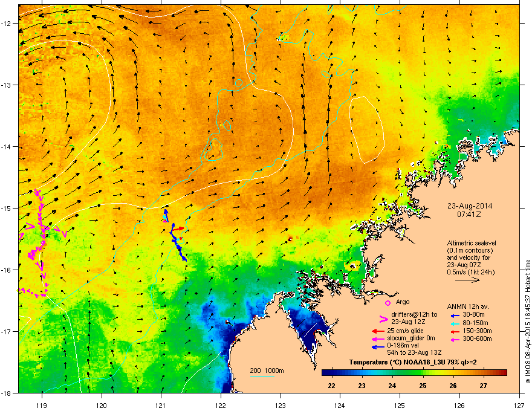Click the 300-600m depth label
Viewport: 532px width, 411px height.
coord(477,338)
